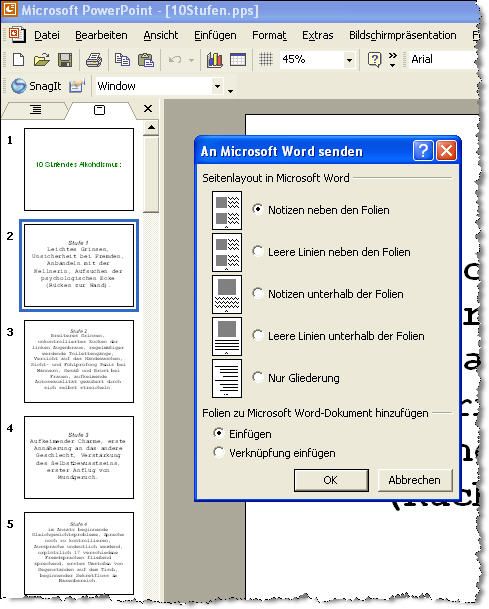Image resolution: width=489 pixels, height=609 pixels.
Task: Insert table using the table icon
Action: (238, 60)
